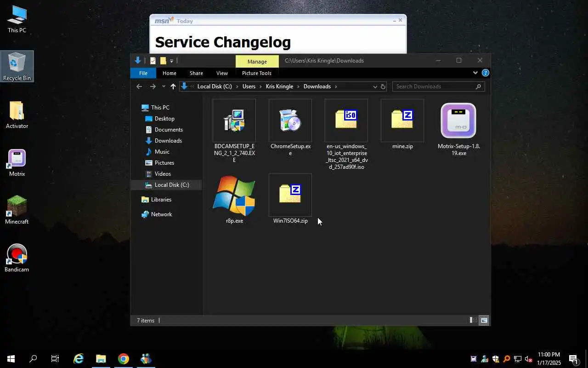The image size is (588, 368).
Task: Select This PC in navigation pane
Action: [155, 108]
